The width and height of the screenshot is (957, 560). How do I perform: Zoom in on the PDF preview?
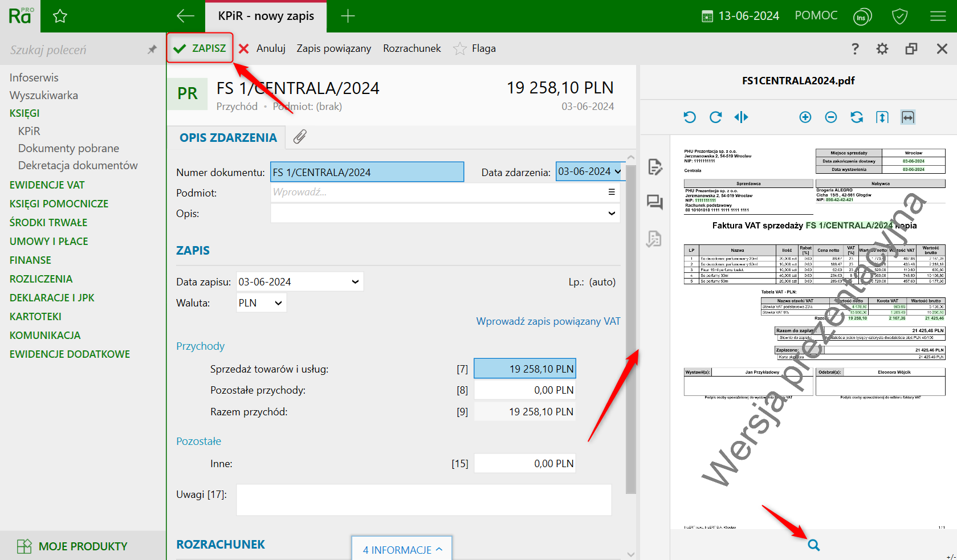coord(805,117)
